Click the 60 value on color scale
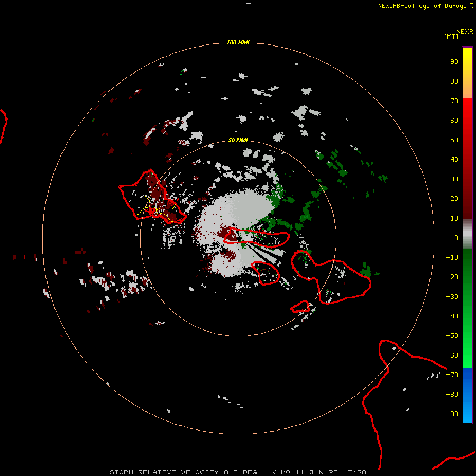 pos(454,120)
